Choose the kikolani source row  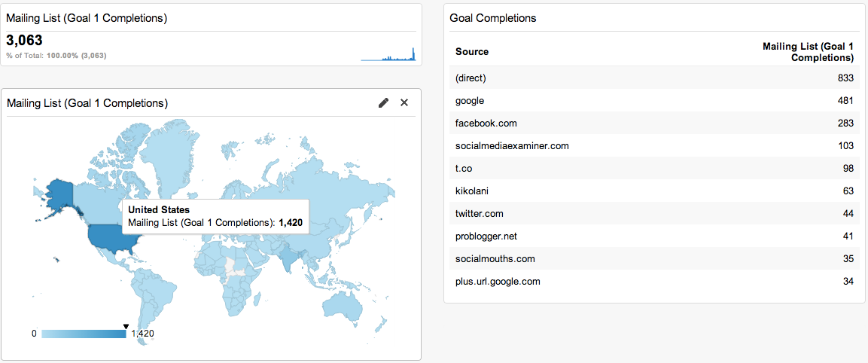pos(655,191)
